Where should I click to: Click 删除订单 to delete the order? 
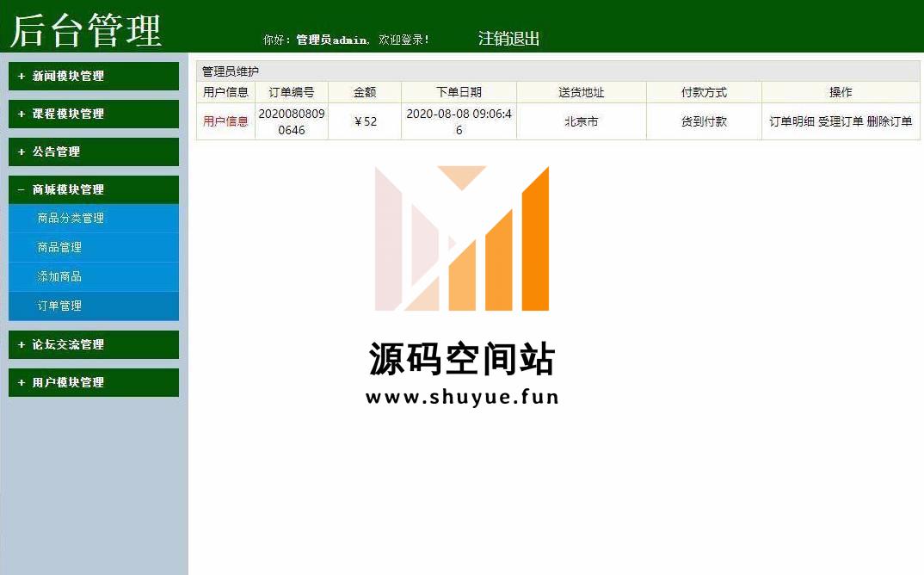(x=890, y=121)
